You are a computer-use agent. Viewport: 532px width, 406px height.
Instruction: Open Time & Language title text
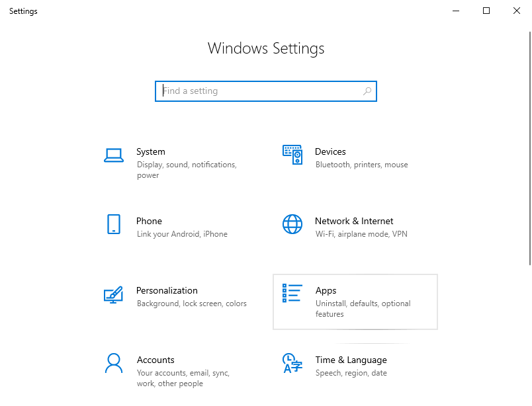[351, 360]
